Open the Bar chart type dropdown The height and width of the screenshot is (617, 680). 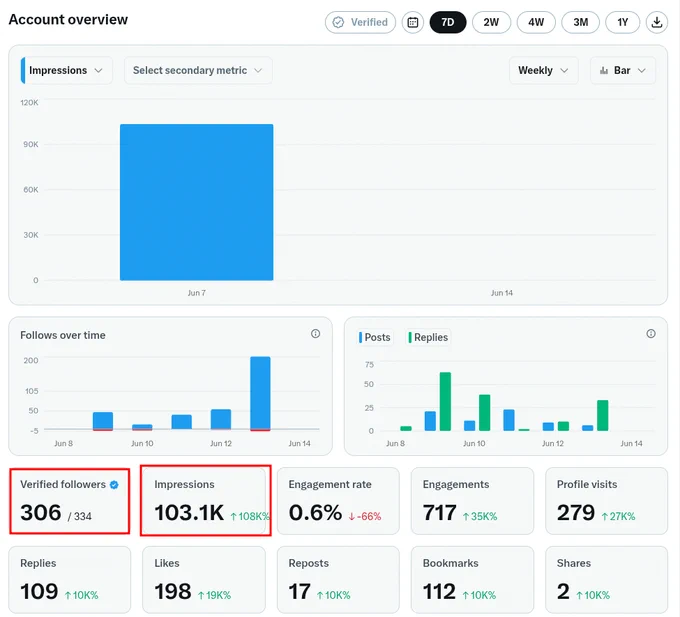point(623,70)
